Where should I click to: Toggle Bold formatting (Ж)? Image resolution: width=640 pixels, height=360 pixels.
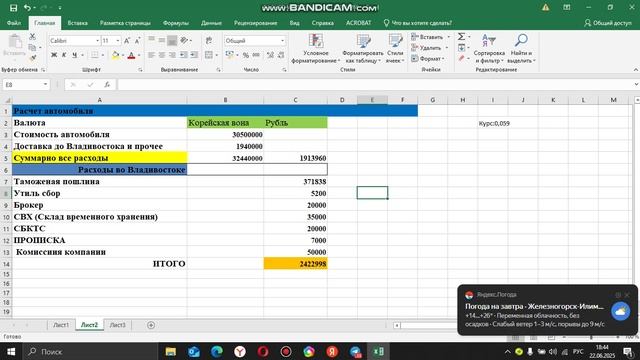(x=54, y=55)
